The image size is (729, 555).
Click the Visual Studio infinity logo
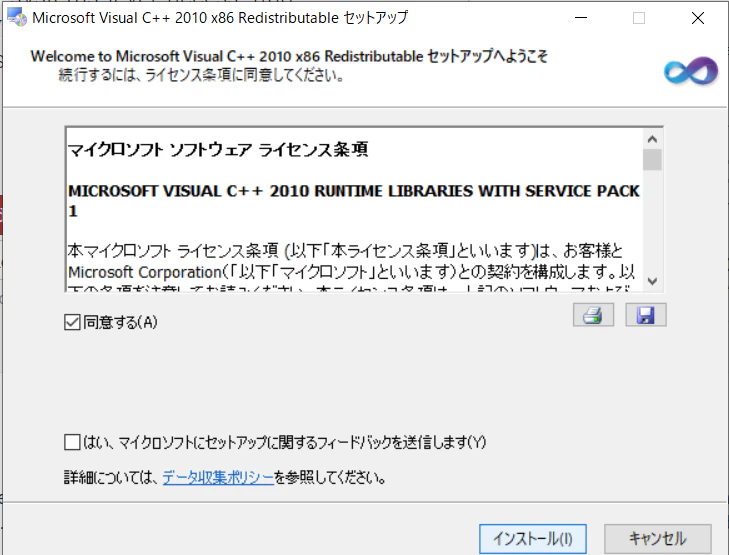[691, 71]
